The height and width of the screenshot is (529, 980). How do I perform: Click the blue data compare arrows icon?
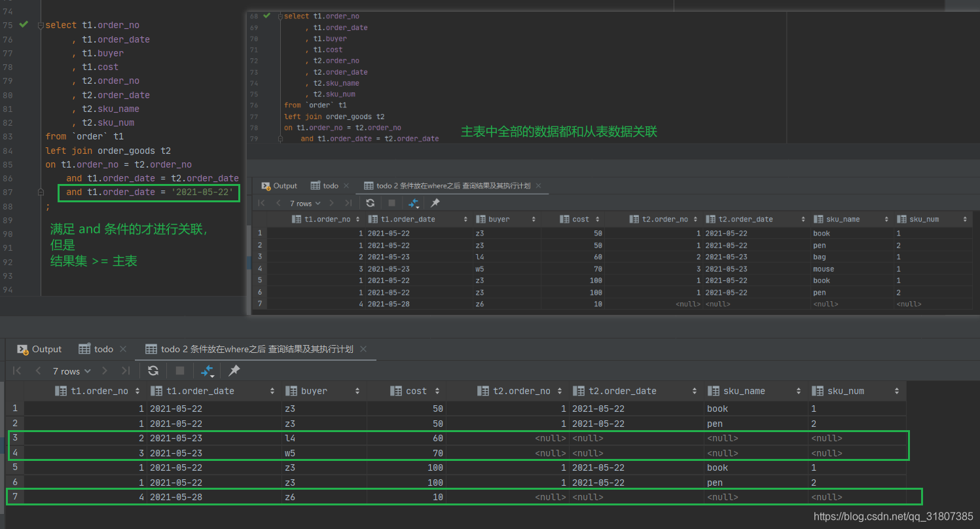click(x=205, y=370)
